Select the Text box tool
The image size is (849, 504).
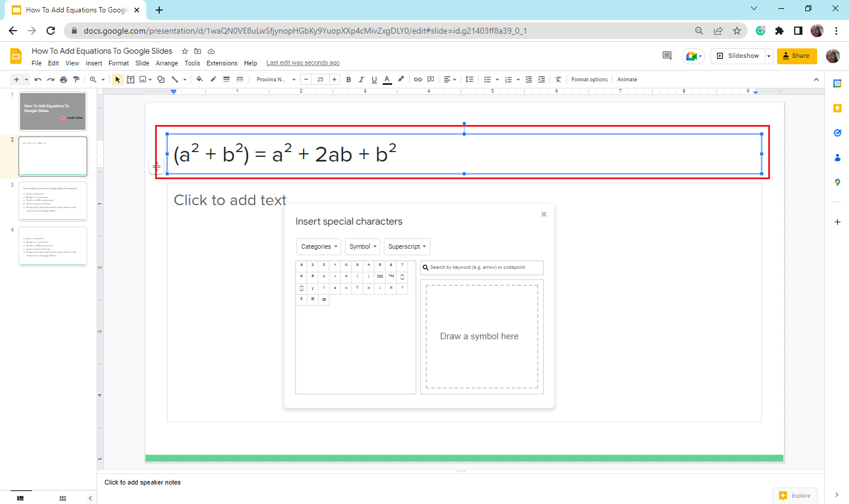coord(130,79)
